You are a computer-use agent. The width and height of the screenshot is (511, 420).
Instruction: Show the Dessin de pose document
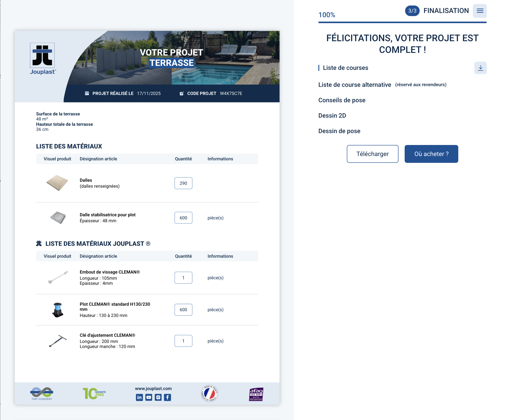point(339,131)
